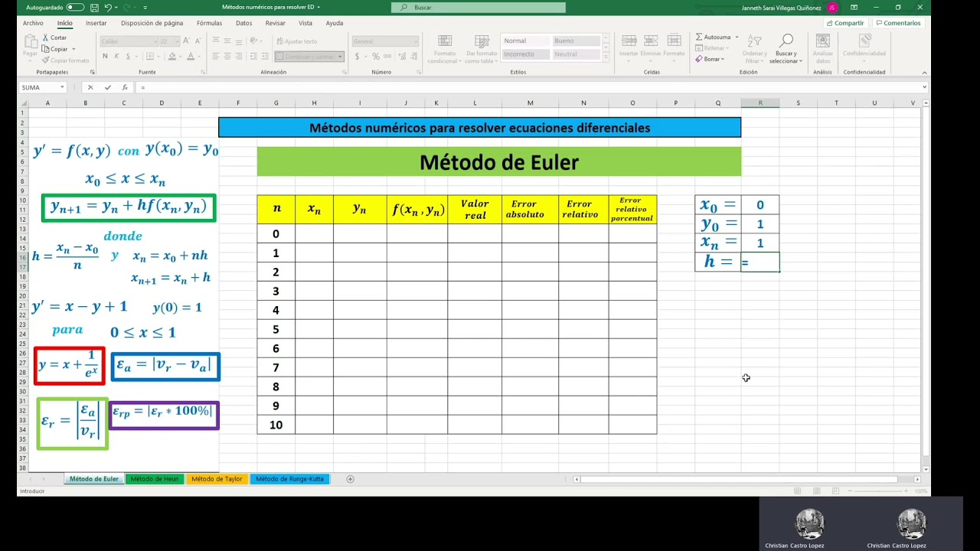
Task: Apply the Incorrecto cell style
Action: (525, 54)
